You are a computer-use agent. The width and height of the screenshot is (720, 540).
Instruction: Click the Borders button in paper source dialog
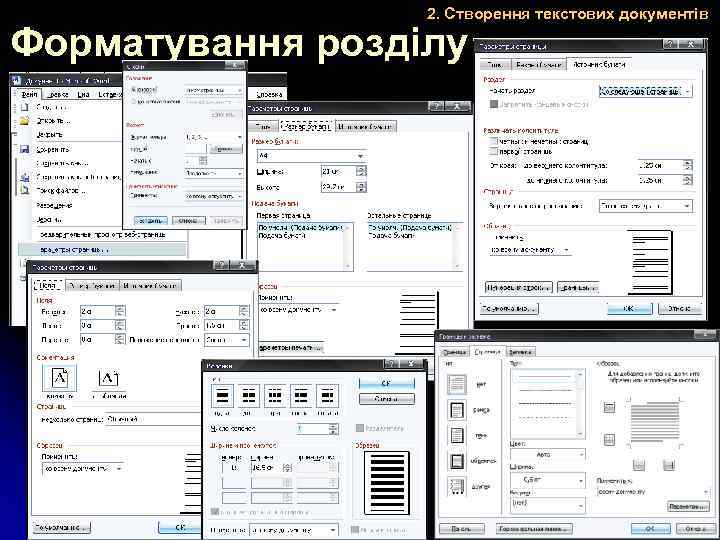[578, 287]
